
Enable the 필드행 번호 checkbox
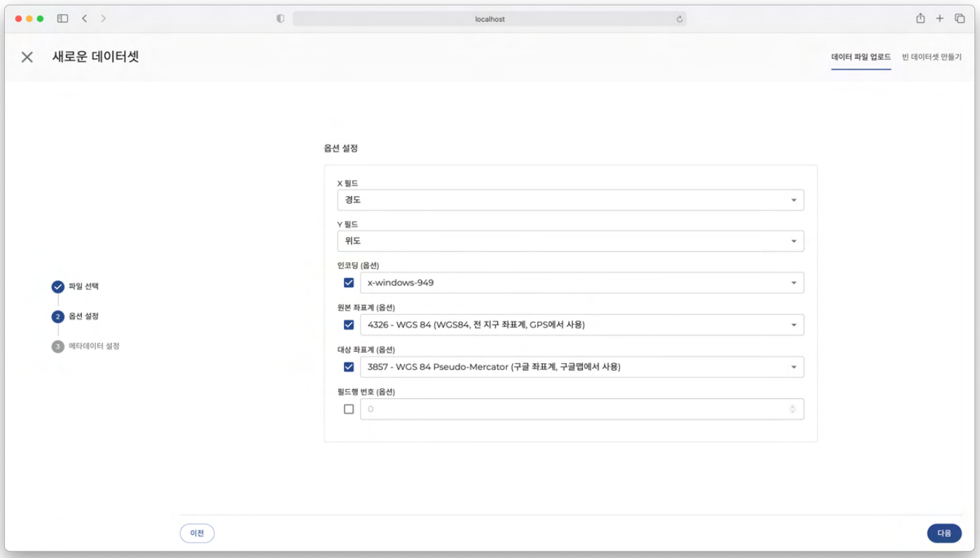coord(349,409)
